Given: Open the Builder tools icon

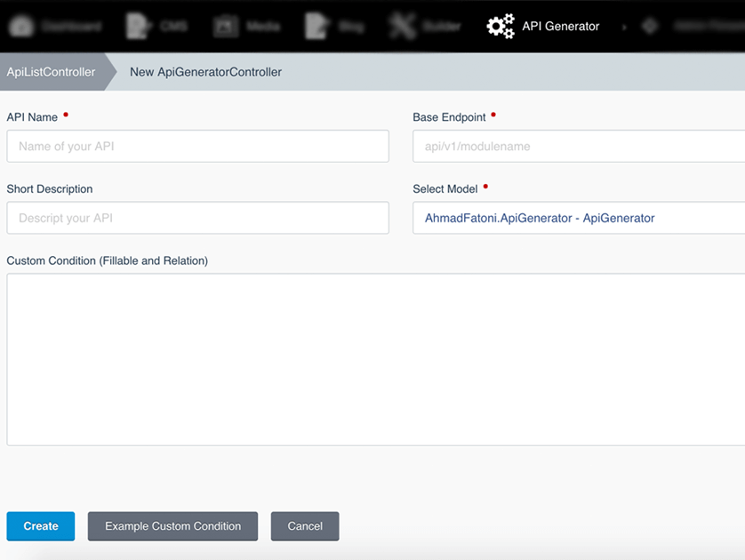Looking at the screenshot, I should tap(402, 26).
